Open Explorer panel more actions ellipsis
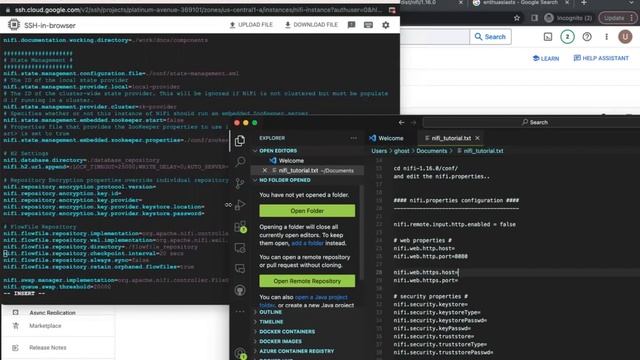The image size is (640, 360). (353, 138)
